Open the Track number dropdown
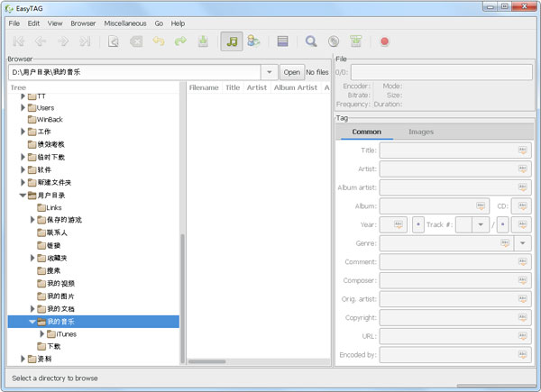The height and width of the screenshot is (392, 541). (x=481, y=224)
